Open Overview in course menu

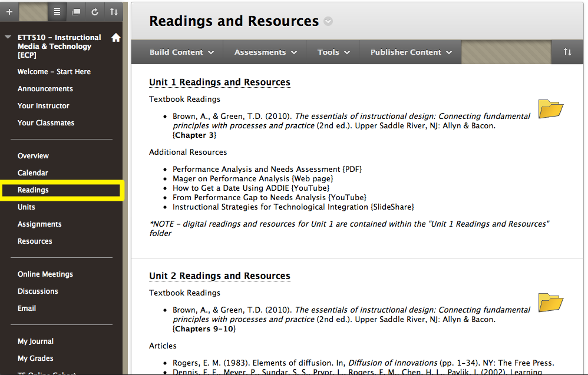33,156
